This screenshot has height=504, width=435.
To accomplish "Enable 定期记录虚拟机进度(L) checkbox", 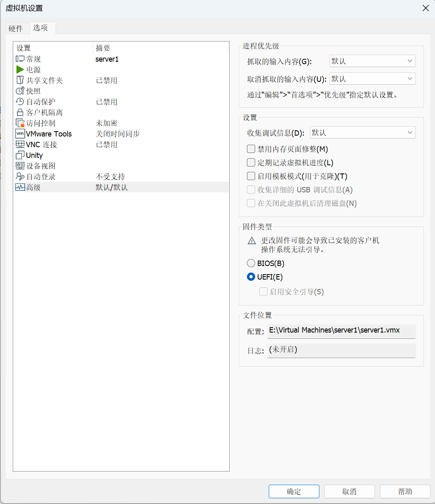I will (x=251, y=162).
